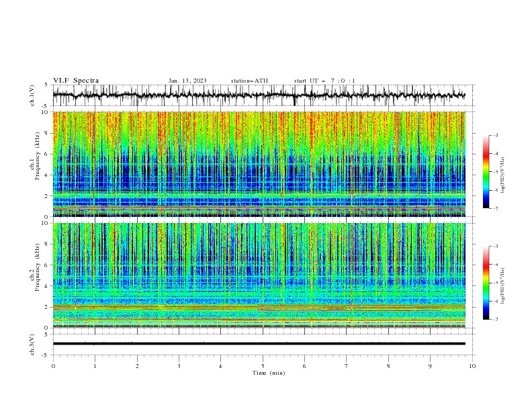The image size is (532, 411).
Task: Click the "5" volt tick of ch.3(V) axis
Action: [47, 334]
